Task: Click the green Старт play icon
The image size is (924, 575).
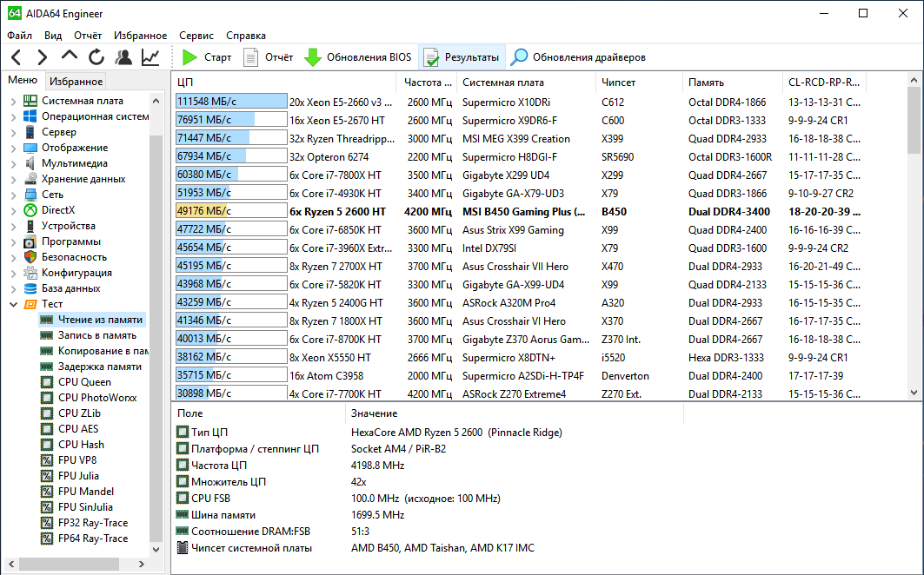Action: (x=189, y=57)
